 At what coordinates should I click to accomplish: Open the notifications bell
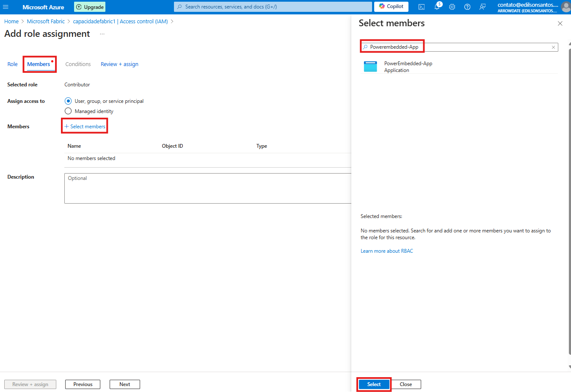point(437,7)
